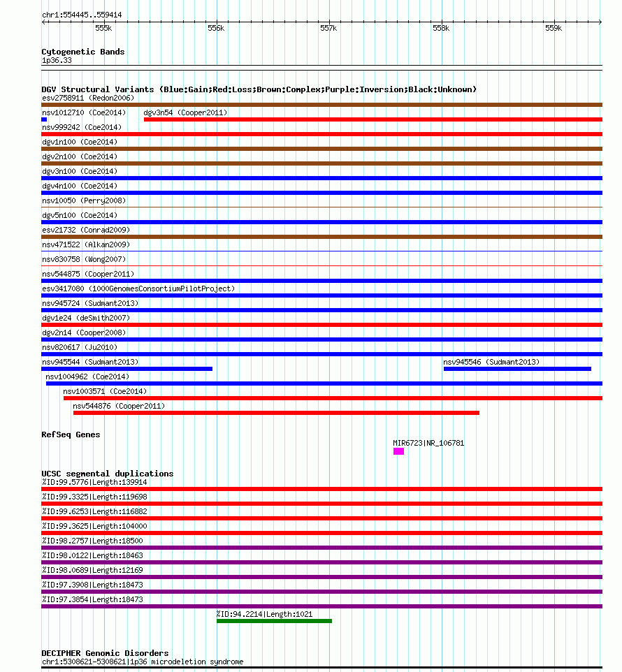Click the ruler's left scroll arrow
Screen dimensions: 622x672
coord(43,22)
